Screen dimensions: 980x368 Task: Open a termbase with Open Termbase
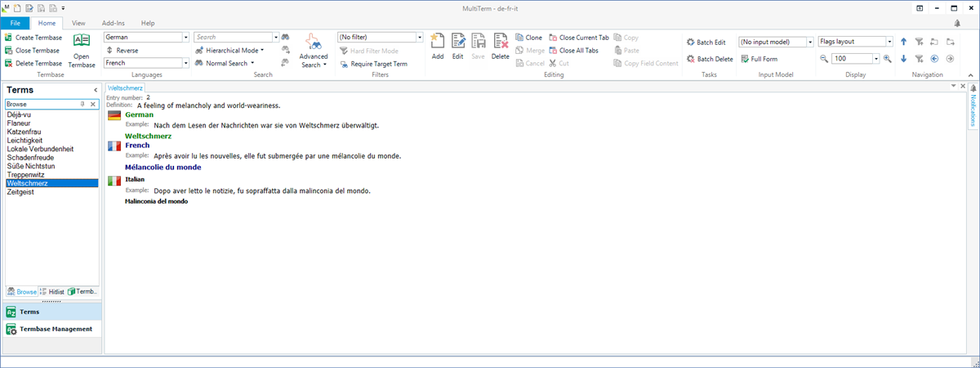(x=82, y=50)
